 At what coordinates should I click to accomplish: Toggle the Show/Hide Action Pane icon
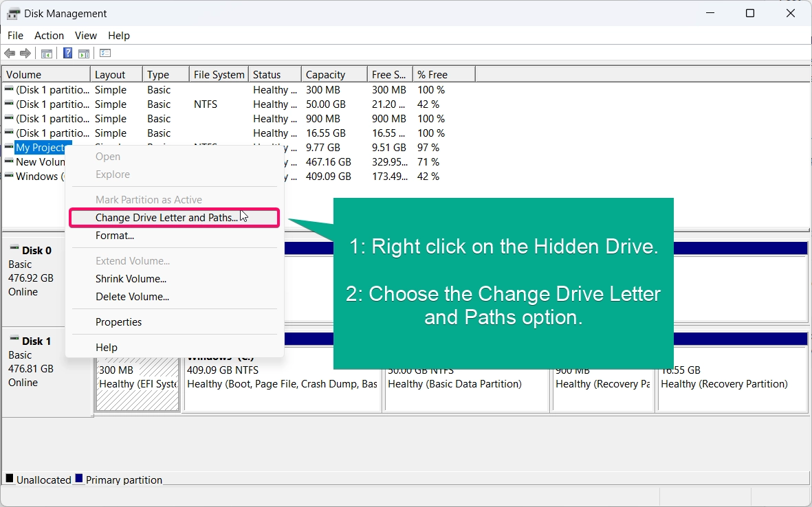pyautogui.click(x=84, y=54)
